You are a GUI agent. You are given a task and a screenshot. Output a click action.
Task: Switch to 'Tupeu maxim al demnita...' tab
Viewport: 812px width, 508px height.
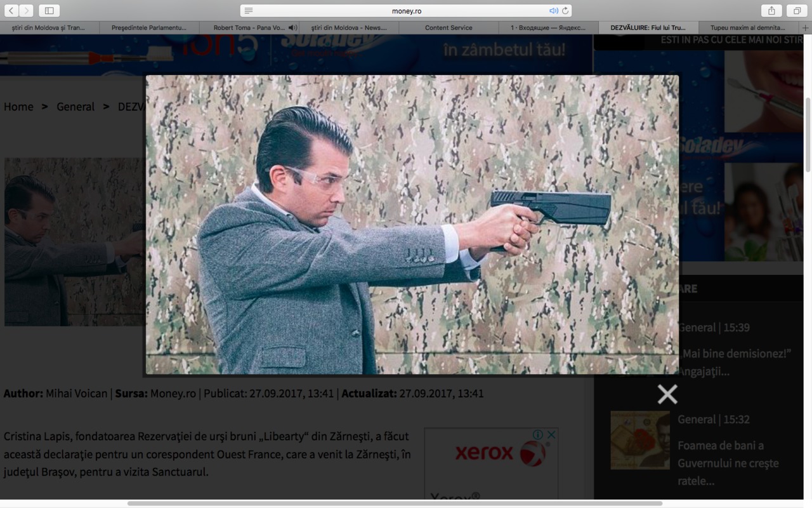click(x=748, y=28)
